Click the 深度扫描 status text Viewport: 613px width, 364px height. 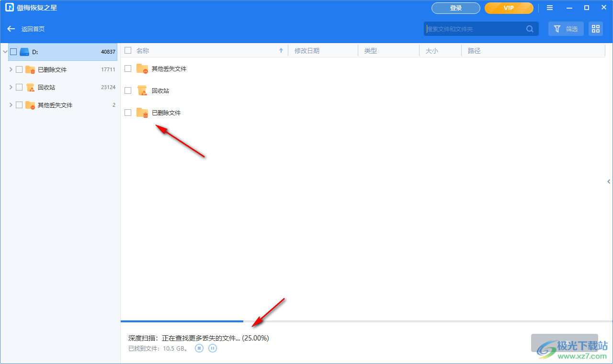tap(199, 338)
